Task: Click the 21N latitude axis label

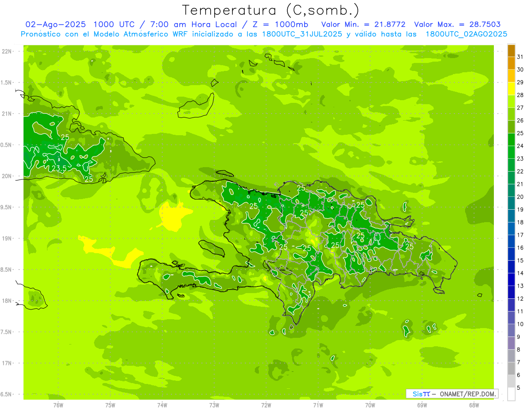Action: click(x=6, y=114)
